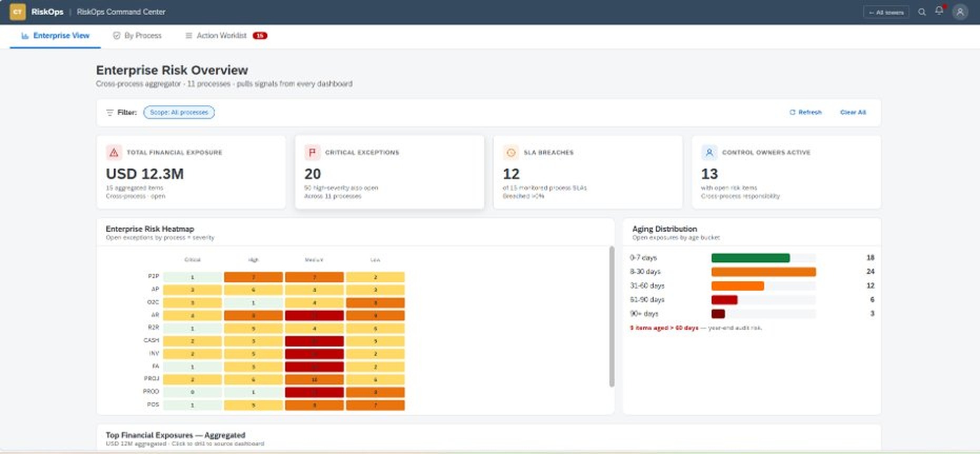980x454 pixels.
Task: Click the SLA Breaches clock icon
Action: point(511,152)
